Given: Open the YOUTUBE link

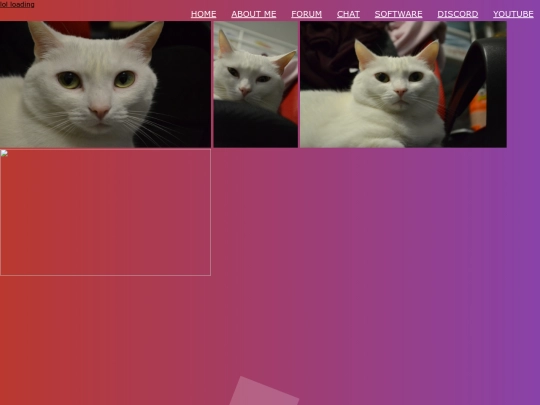Looking at the screenshot, I should tap(513, 14).
